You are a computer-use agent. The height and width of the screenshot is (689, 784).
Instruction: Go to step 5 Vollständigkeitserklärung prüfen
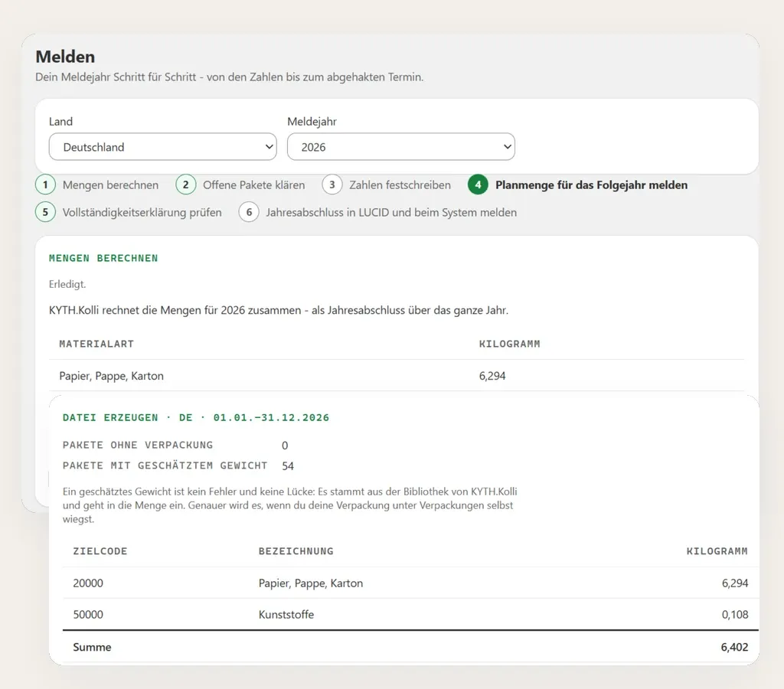click(129, 213)
